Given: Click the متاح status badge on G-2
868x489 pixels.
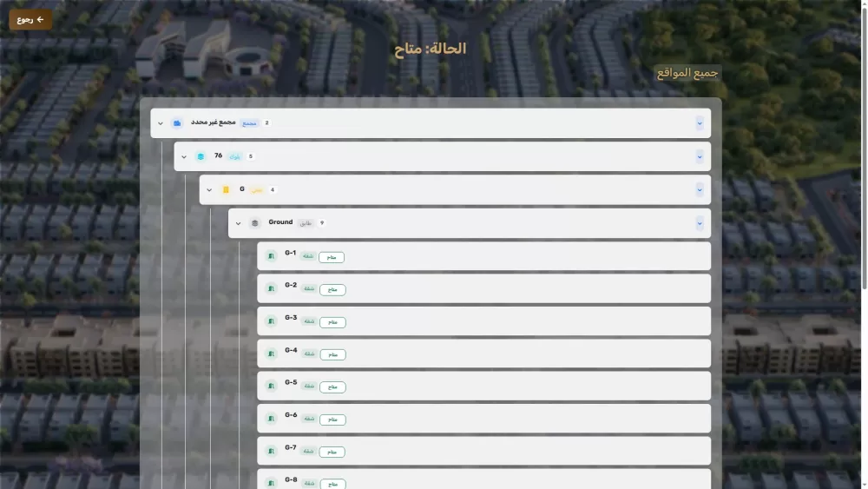Looking at the screenshot, I should click(x=332, y=290).
